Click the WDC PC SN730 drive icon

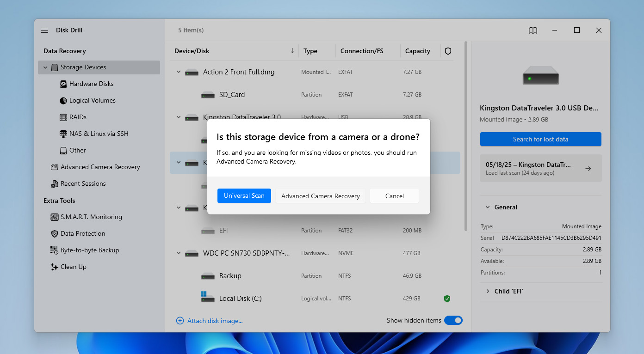click(x=192, y=253)
